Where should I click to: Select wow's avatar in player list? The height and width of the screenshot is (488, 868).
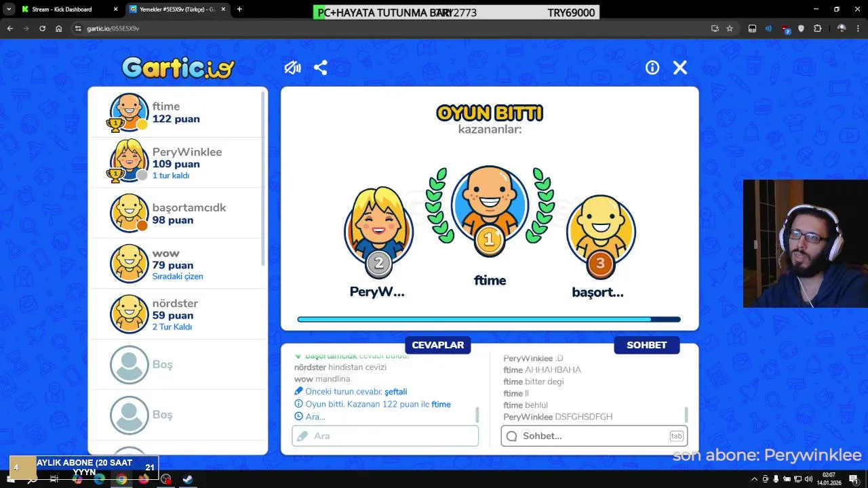(x=129, y=263)
